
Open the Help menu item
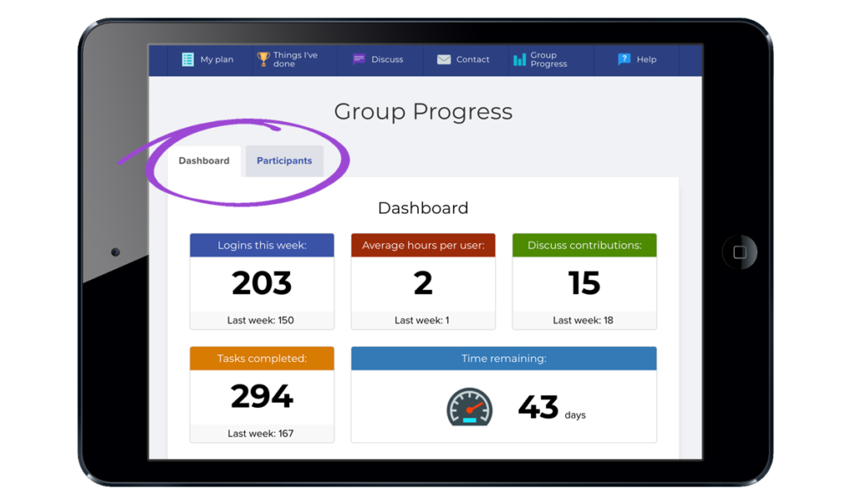tap(637, 60)
